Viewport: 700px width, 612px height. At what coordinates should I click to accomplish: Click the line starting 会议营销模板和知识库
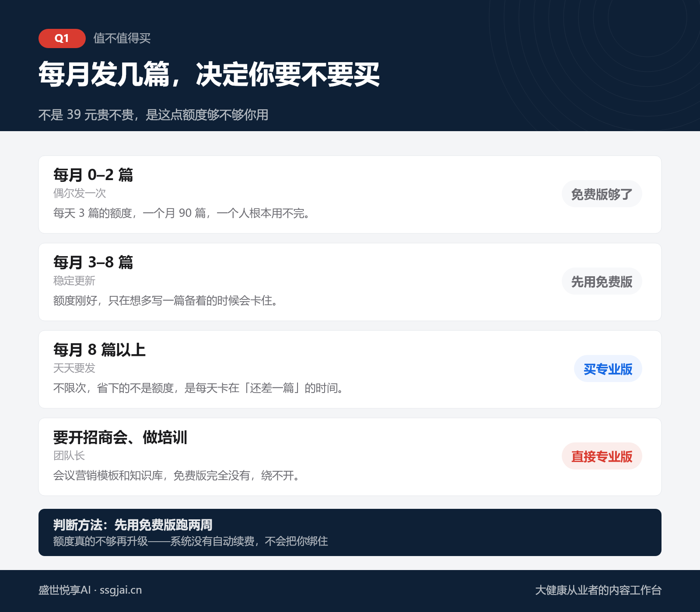(177, 476)
